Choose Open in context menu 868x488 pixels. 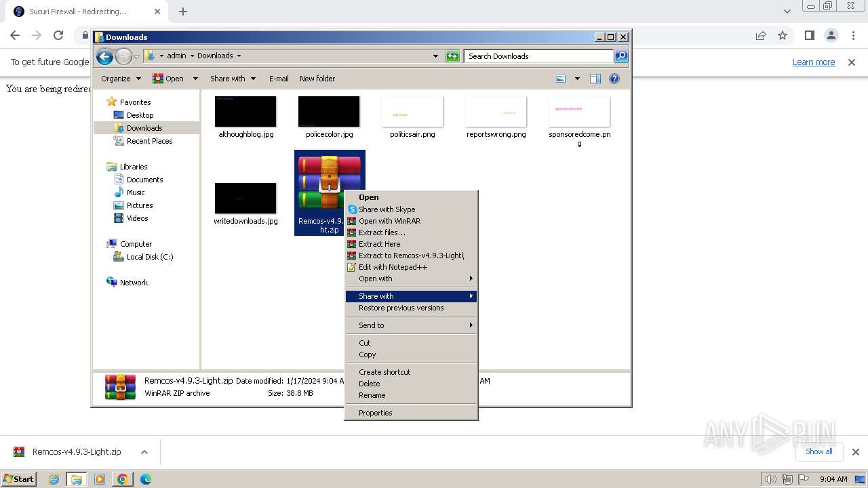(x=411, y=198)
